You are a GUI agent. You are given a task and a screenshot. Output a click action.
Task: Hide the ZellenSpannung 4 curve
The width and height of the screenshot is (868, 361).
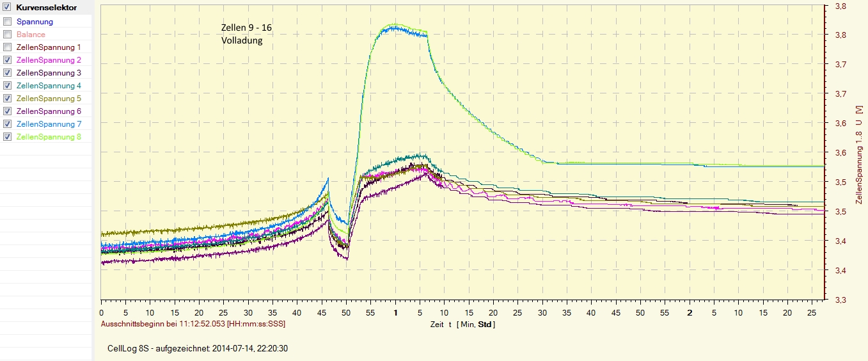click(7, 86)
